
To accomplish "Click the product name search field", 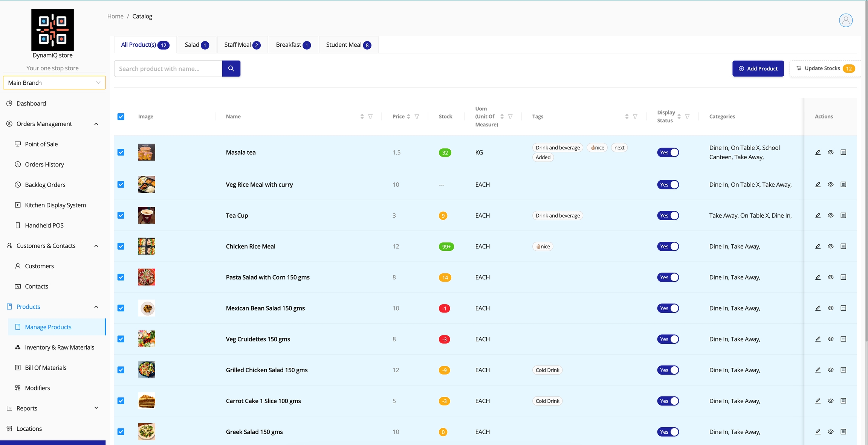I will click(x=168, y=69).
